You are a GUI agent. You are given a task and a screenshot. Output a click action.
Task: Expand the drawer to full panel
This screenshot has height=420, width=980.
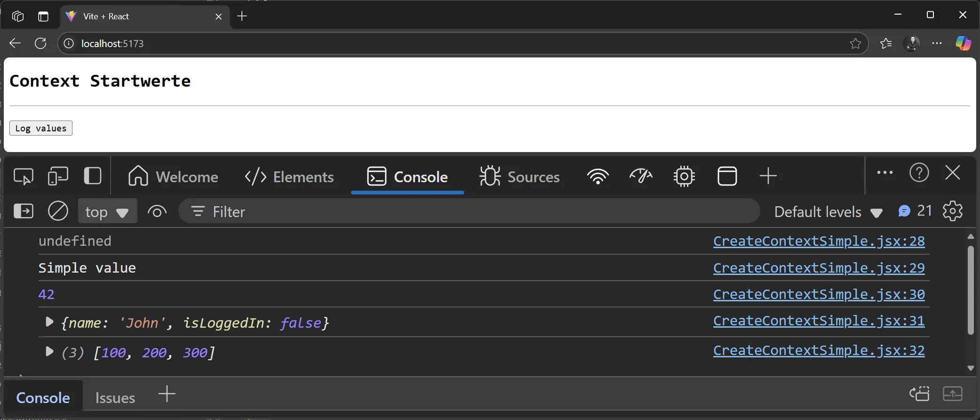click(x=953, y=394)
